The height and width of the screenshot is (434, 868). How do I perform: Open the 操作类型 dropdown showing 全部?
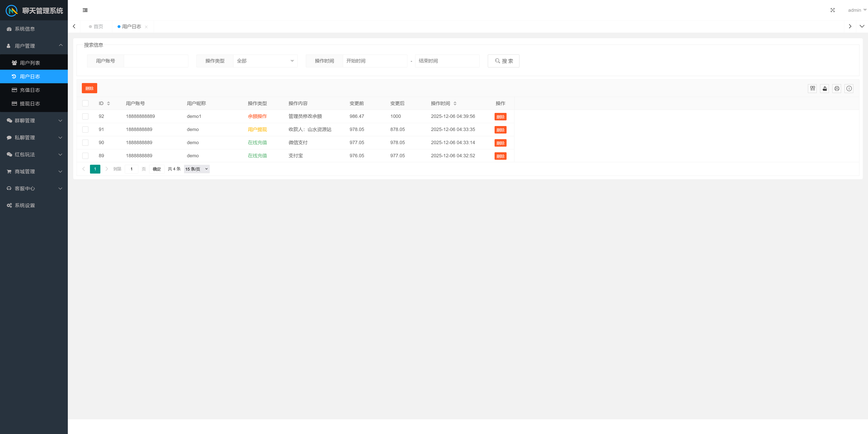[x=265, y=61]
